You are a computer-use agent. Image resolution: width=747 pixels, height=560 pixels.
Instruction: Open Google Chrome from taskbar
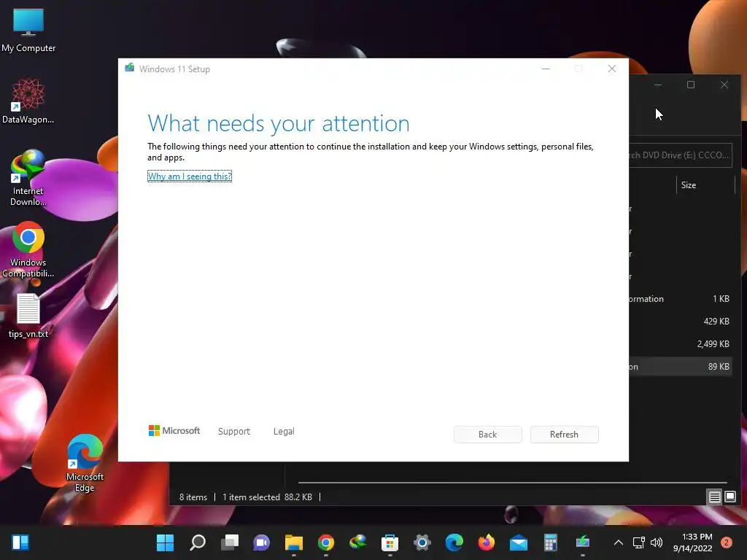pos(326,542)
